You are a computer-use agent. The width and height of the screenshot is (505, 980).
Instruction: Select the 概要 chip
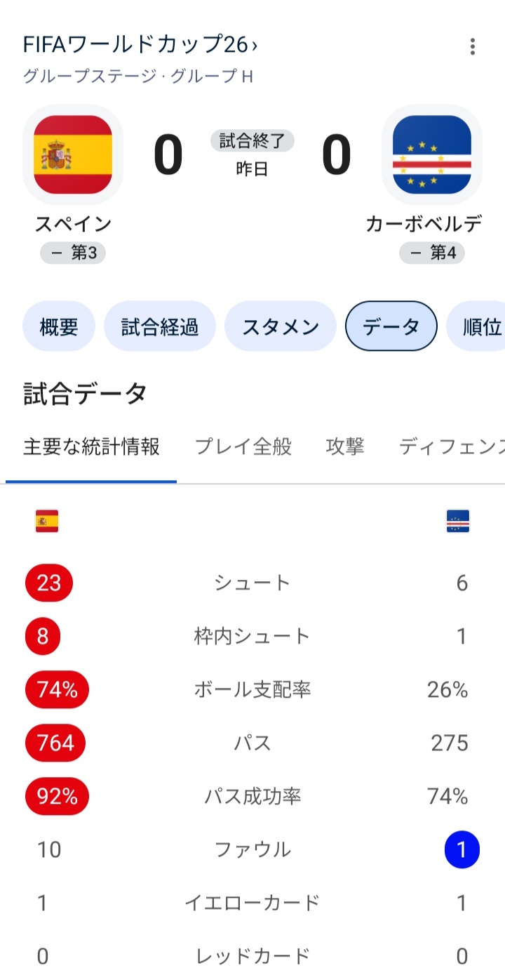pos(59,326)
